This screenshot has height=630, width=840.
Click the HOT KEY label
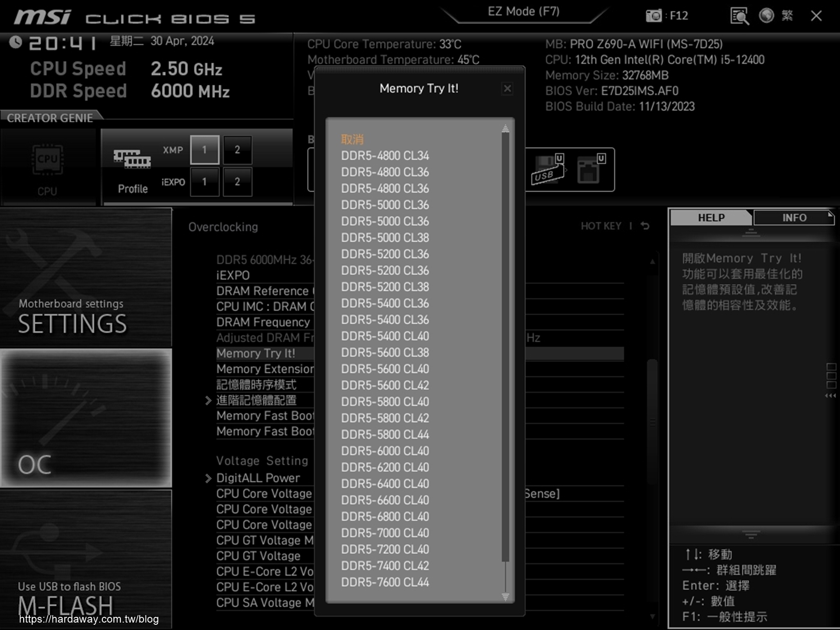pyautogui.click(x=601, y=226)
